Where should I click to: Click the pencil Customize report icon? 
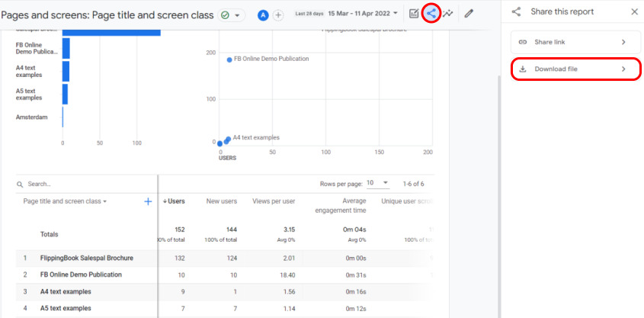tap(469, 14)
